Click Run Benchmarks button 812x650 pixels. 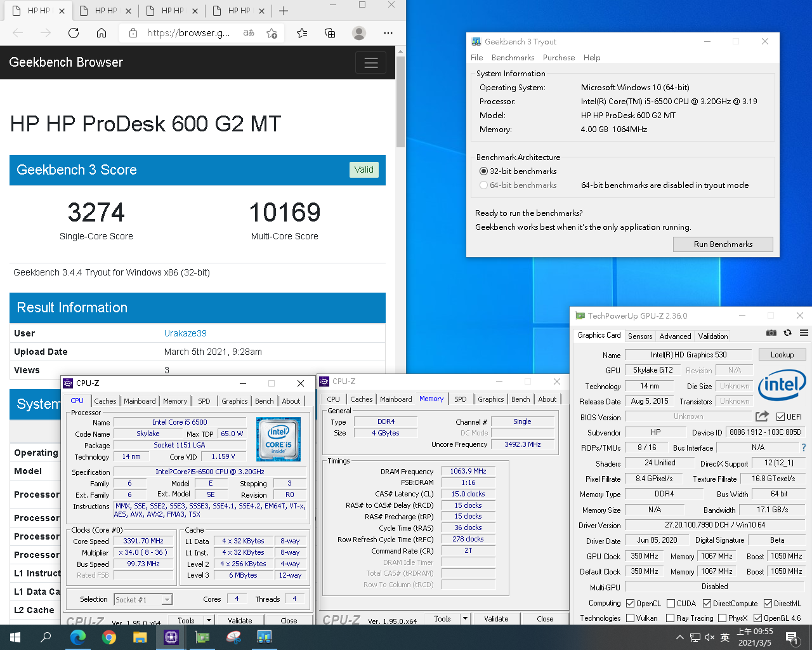click(x=723, y=244)
